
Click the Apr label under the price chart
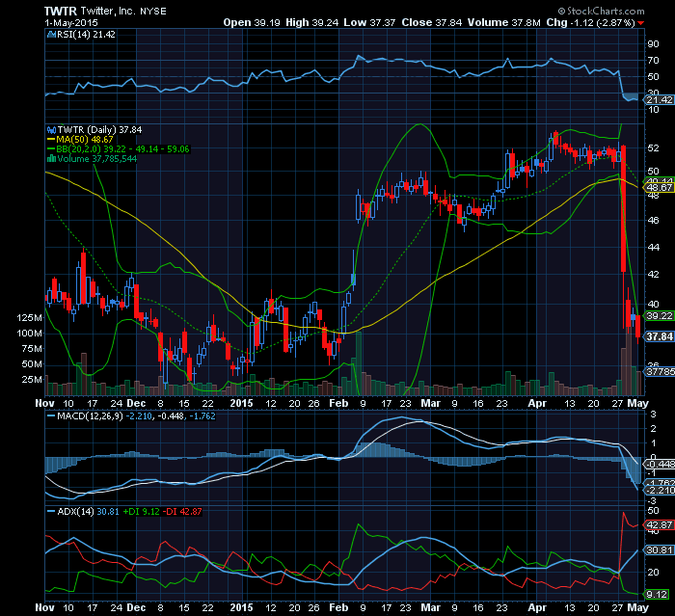point(537,403)
